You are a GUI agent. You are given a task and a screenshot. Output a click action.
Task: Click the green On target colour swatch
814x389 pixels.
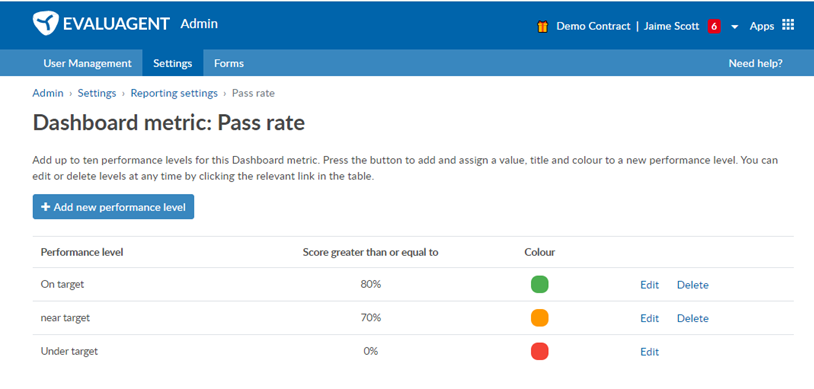pos(539,285)
